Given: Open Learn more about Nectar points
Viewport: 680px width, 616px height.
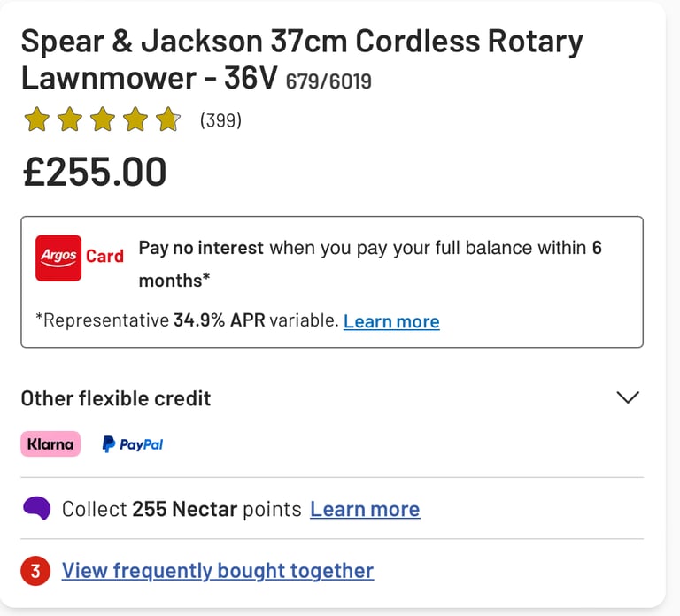Looking at the screenshot, I should click(365, 509).
